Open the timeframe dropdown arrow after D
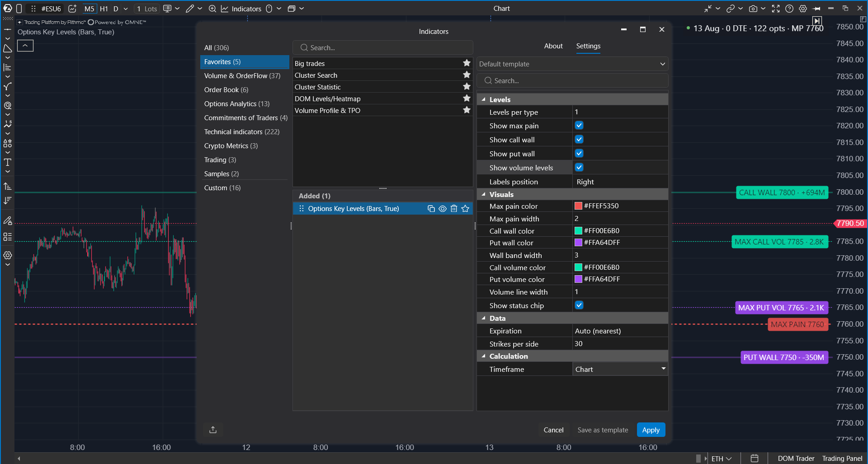 pos(126,9)
